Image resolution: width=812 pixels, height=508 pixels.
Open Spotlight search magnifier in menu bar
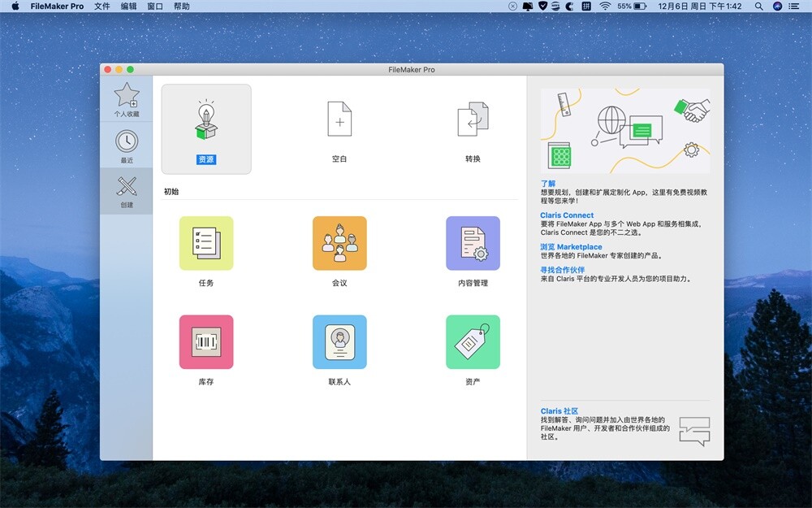click(x=758, y=7)
